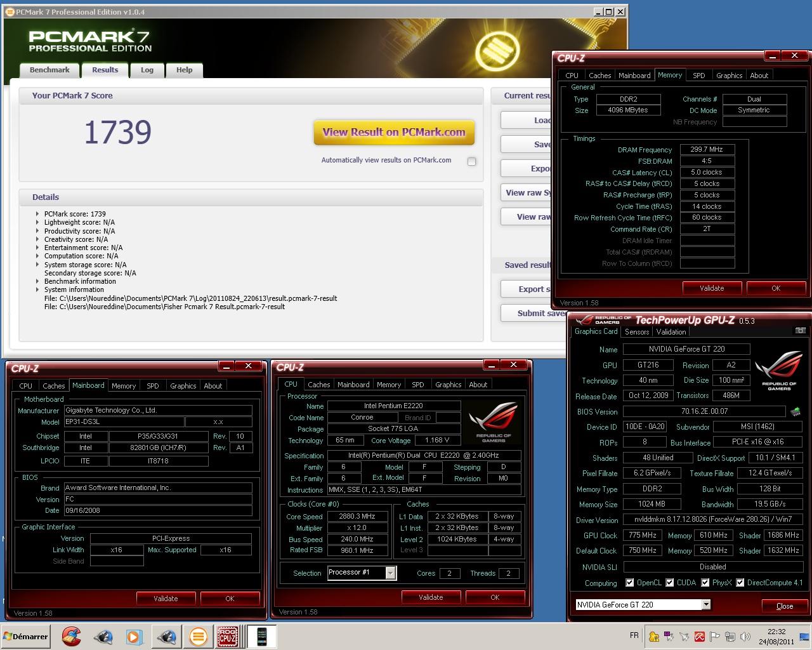Expand System information
Image resolution: width=812 pixels, height=650 pixels.
click(37, 289)
